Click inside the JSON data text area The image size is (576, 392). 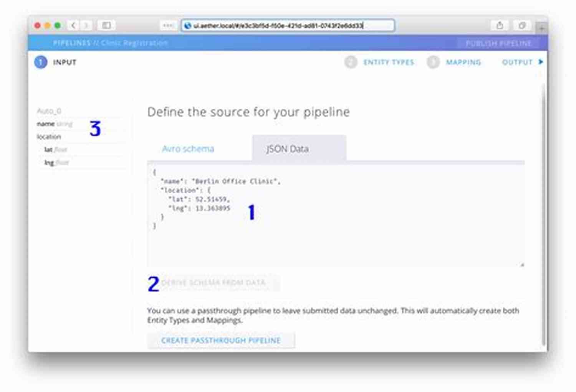336,216
